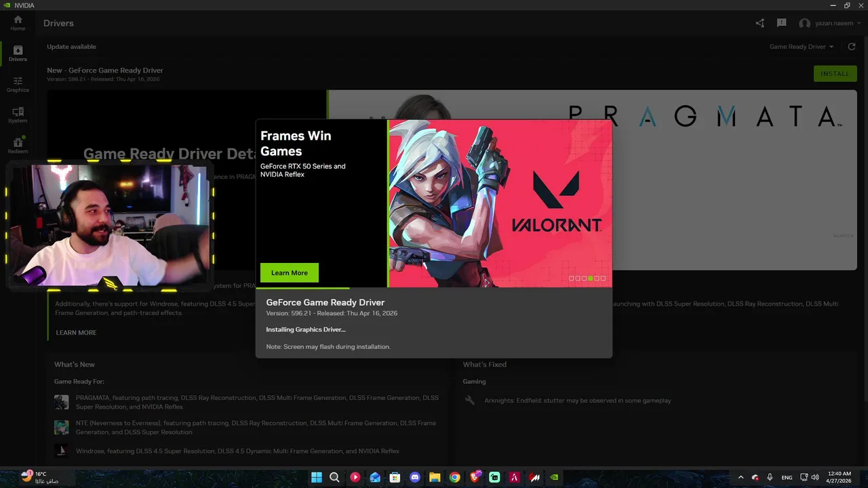Click the Windrose game thumbnail icon

click(62, 451)
